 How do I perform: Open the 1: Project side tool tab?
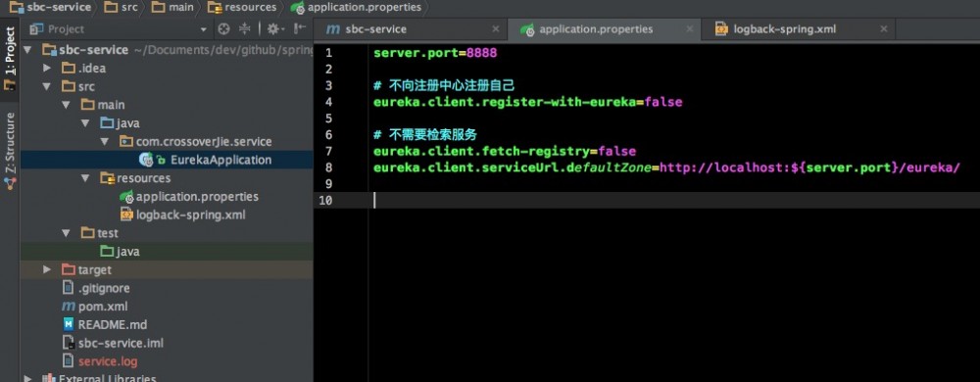(x=10, y=61)
